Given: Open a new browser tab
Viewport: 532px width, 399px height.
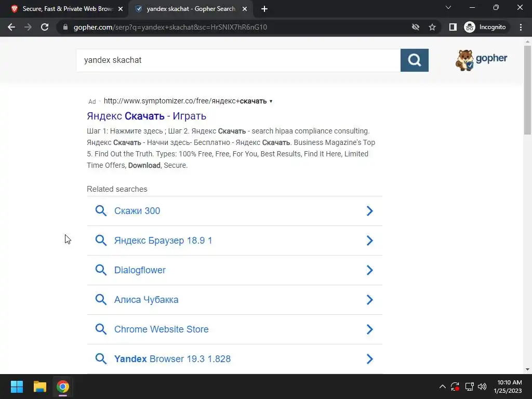Looking at the screenshot, I should pyautogui.click(x=264, y=9).
